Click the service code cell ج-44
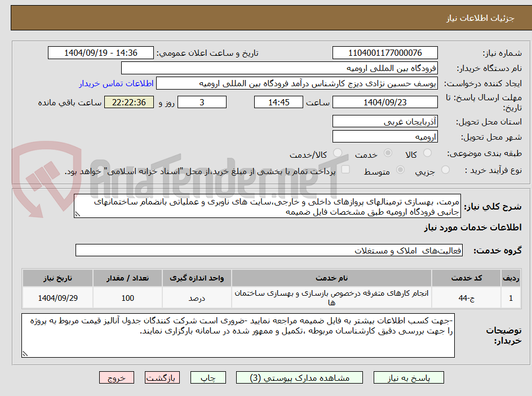Image resolution: width=532 pixels, height=396 pixels. tap(466, 298)
